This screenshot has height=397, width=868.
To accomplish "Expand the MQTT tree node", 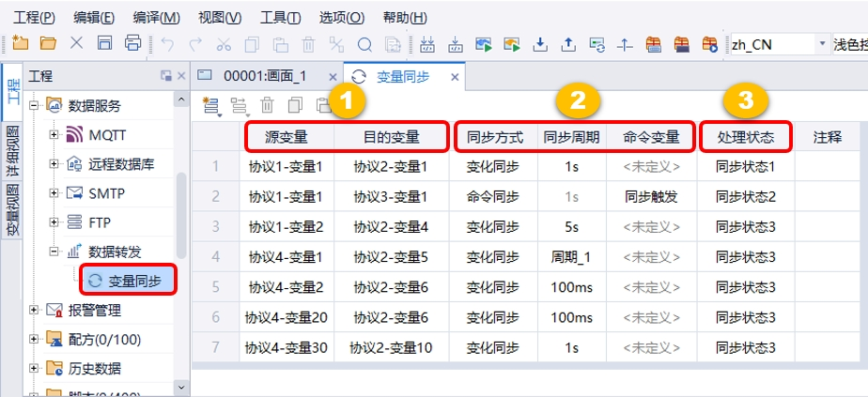I will coord(54,134).
